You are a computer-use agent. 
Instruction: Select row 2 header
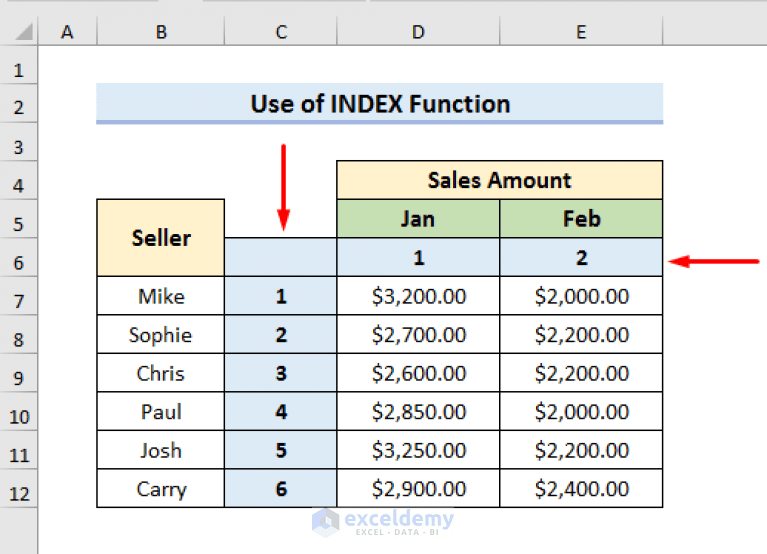pyautogui.click(x=19, y=103)
